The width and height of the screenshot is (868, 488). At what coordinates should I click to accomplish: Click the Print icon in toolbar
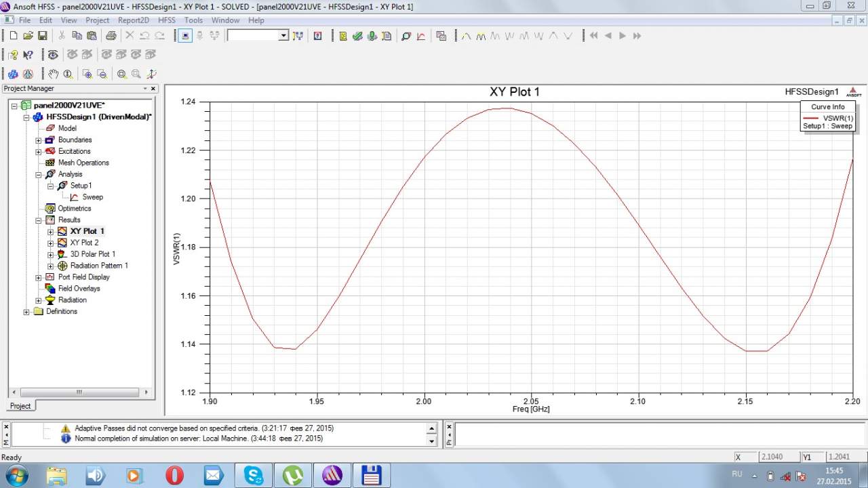coord(111,36)
